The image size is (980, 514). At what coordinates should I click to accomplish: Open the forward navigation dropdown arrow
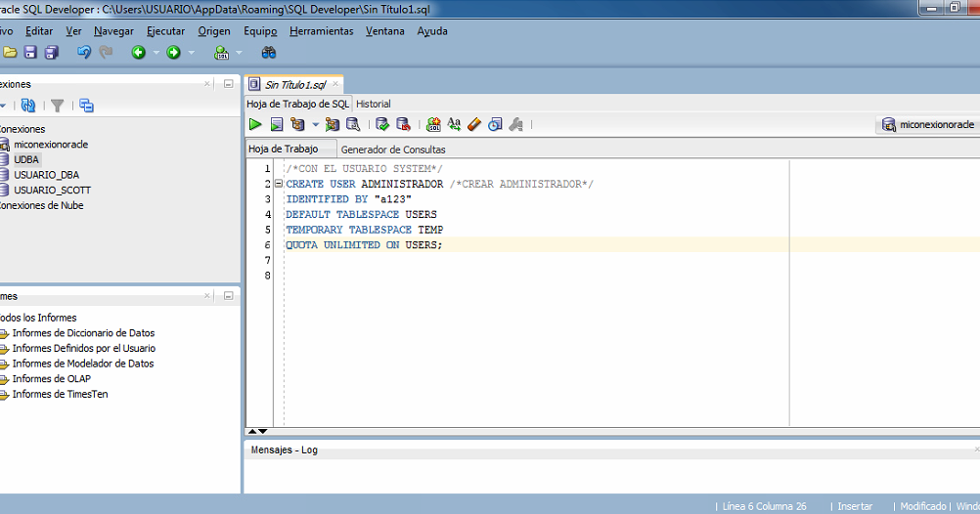click(x=192, y=53)
